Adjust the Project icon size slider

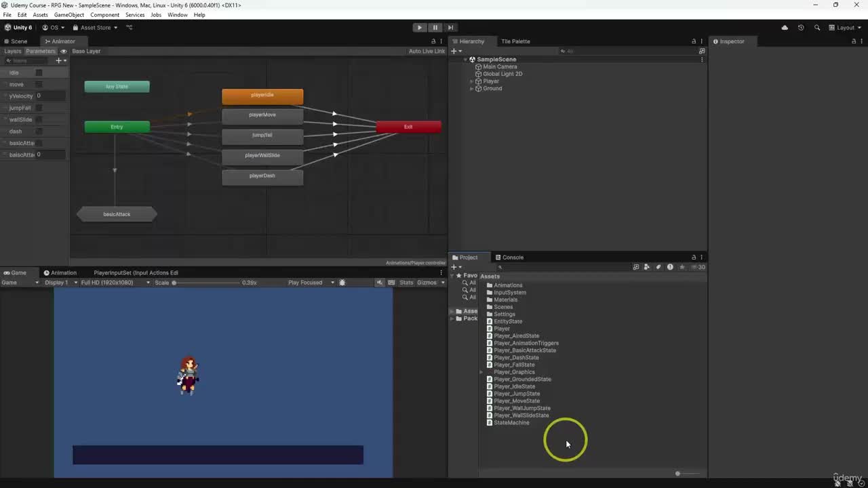point(687,474)
